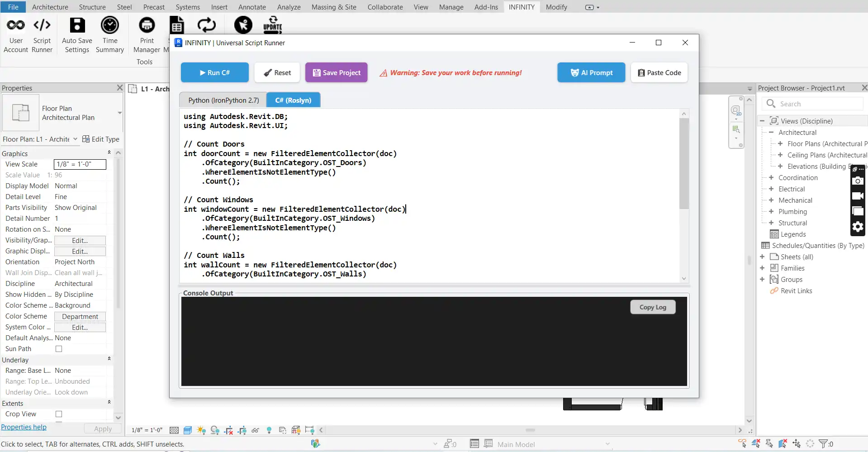868x452 pixels.
Task: Collapse the Views (Discipline) tree
Action: pos(762,121)
